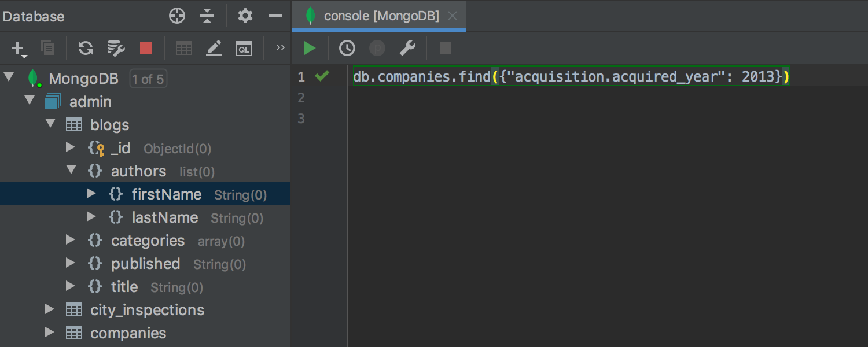The height and width of the screenshot is (347, 868).
Task: Expand the firstName field node
Action: [x=91, y=194]
